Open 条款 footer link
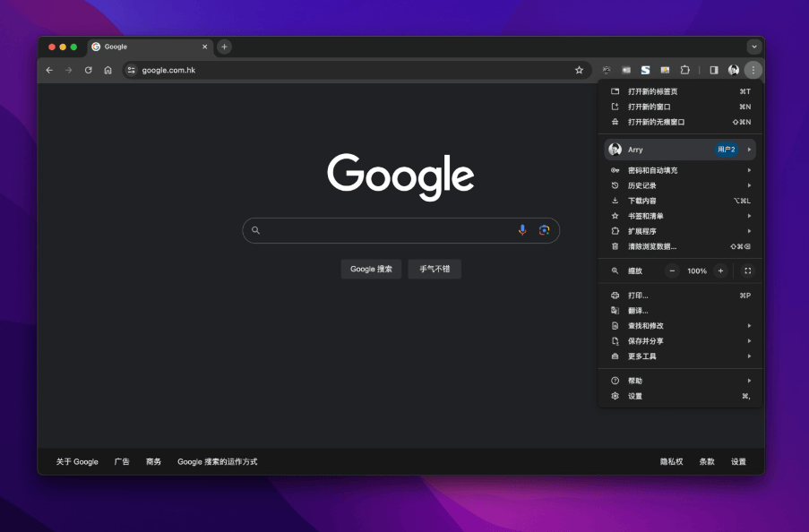809x532 pixels. [707, 462]
